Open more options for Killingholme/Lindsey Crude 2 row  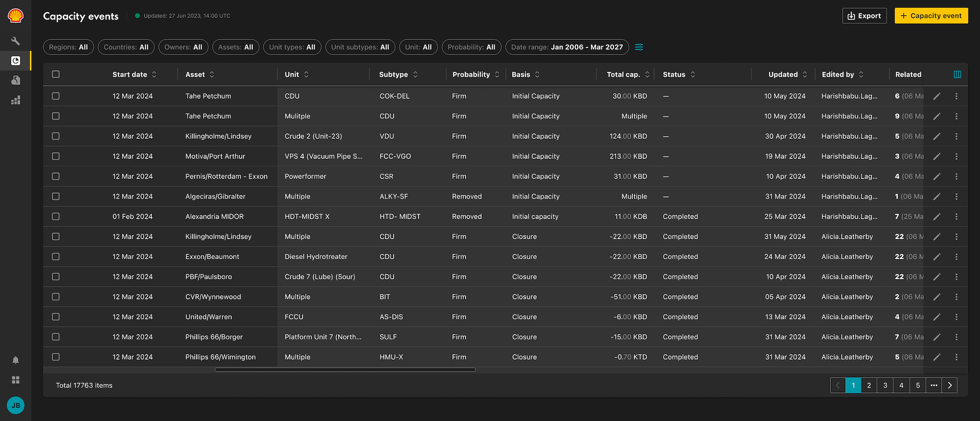coord(957,136)
